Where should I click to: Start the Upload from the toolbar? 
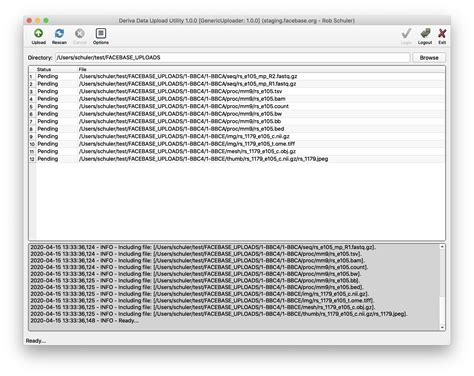coord(39,36)
